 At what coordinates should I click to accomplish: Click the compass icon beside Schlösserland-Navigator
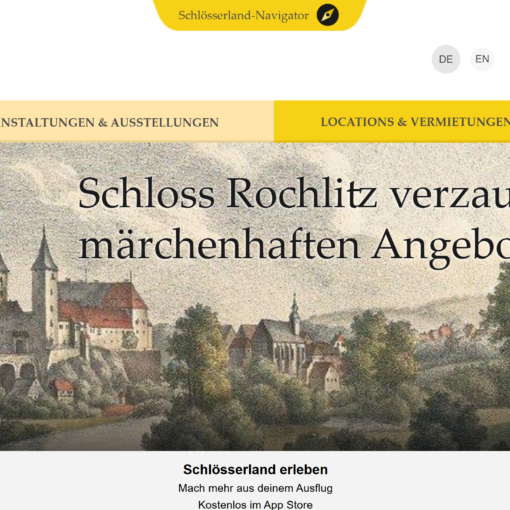point(327,15)
